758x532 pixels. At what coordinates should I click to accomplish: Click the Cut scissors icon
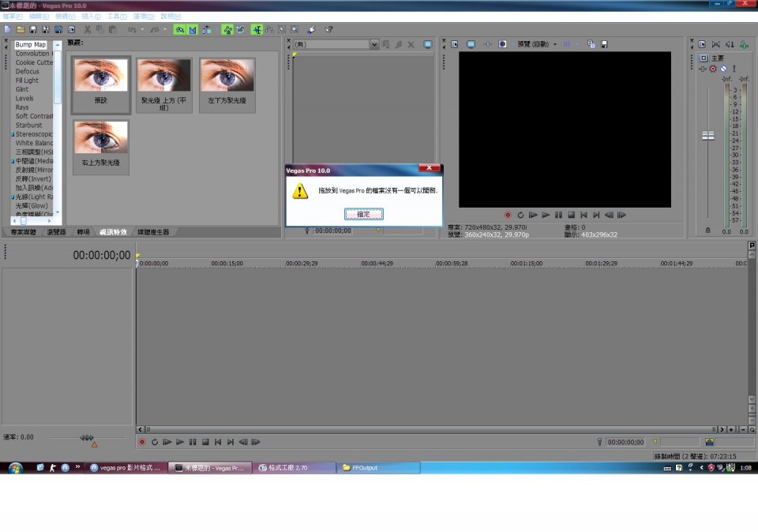pos(88,29)
